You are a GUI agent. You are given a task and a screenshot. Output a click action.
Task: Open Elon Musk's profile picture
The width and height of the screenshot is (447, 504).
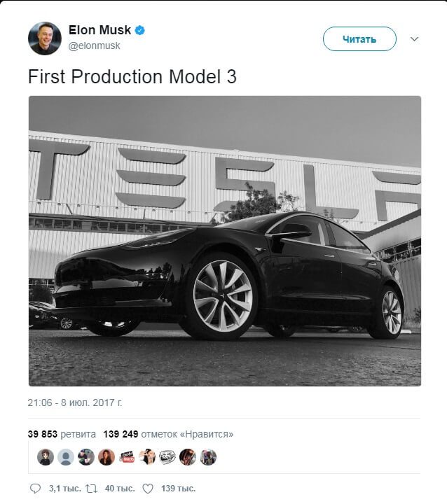click(x=45, y=38)
